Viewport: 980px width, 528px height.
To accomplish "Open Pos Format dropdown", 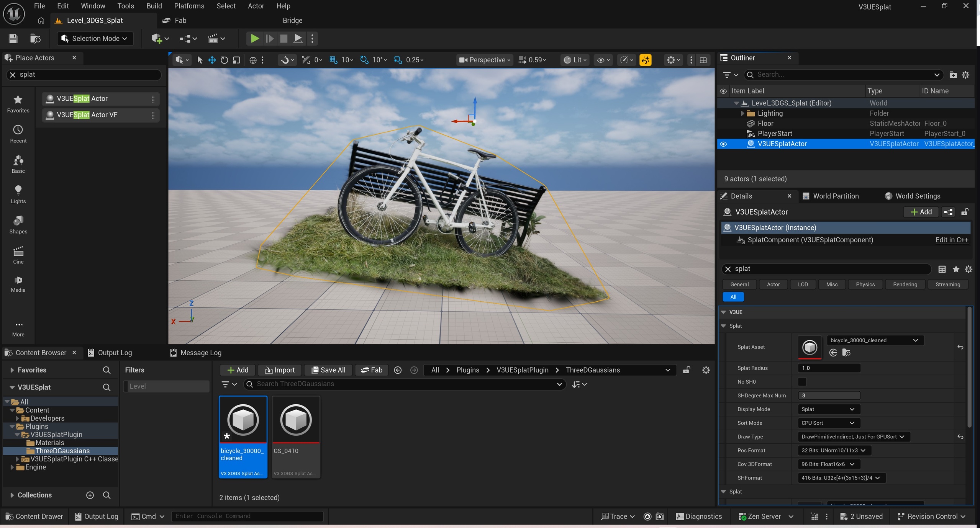I will (834, 450).
